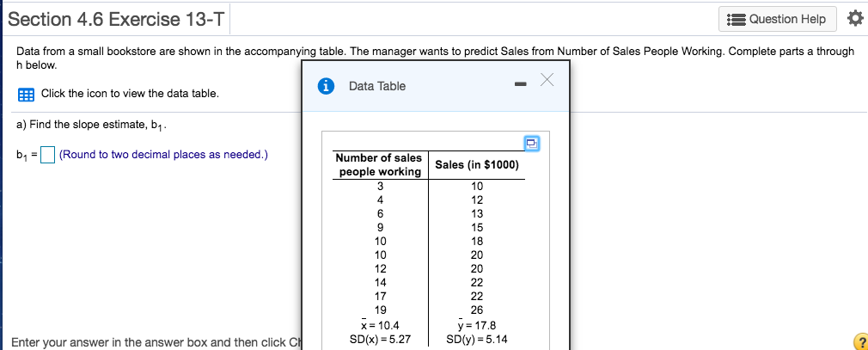
Task: Click the y-bar = 17.8 mean value
Action: pos(476,325)
